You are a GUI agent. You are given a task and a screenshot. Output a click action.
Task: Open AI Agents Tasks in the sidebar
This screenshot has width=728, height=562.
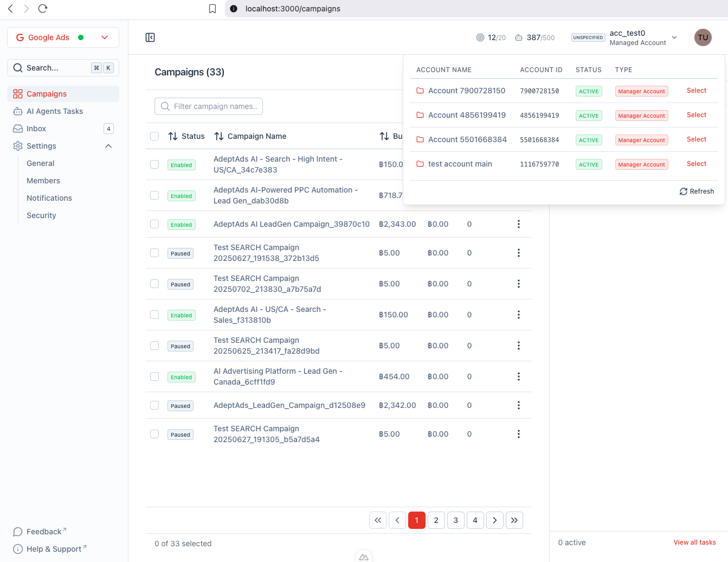coord(55,111)
